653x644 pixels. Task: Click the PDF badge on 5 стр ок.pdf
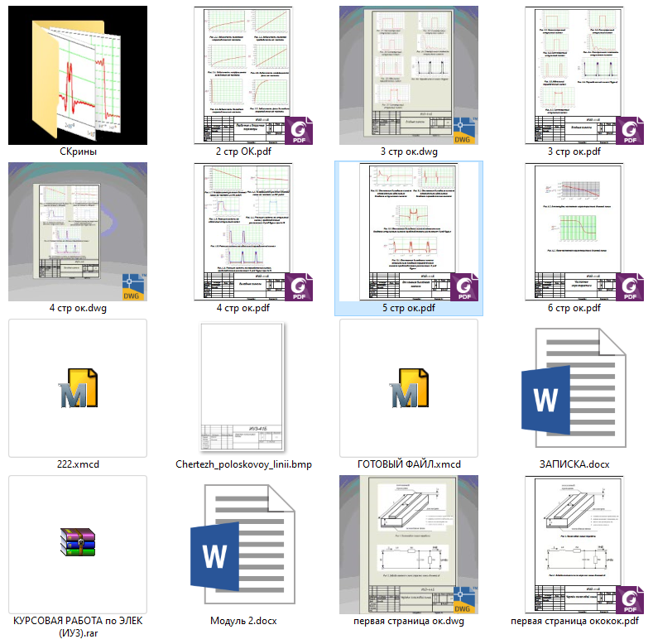point(464,287)
